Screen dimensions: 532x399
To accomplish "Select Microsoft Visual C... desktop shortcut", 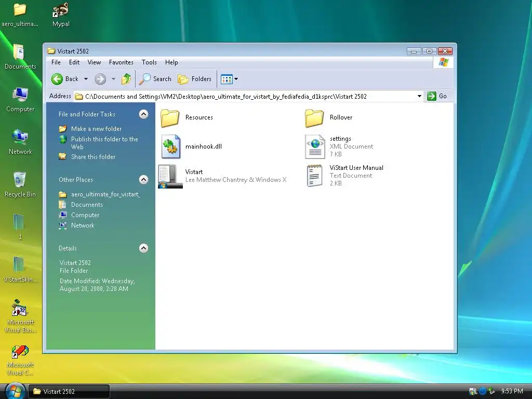I will pyautogui.click(x=20, y=361).
